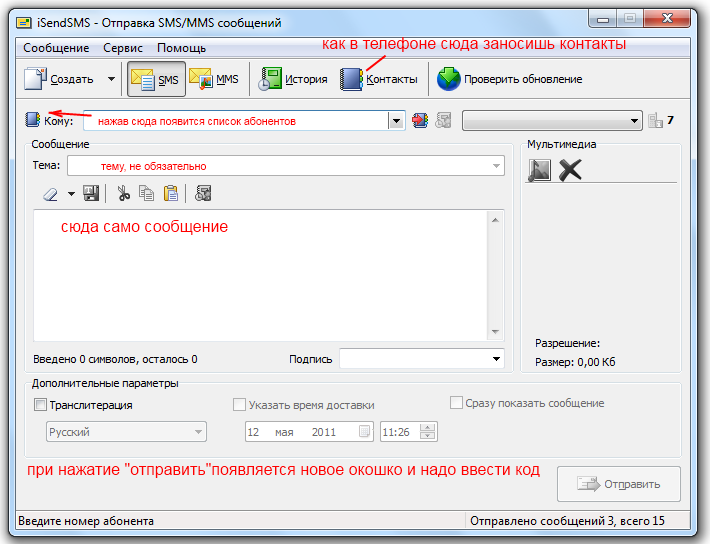
Task: Click the scissors cut icon
Action: click(x=123, y=193)
